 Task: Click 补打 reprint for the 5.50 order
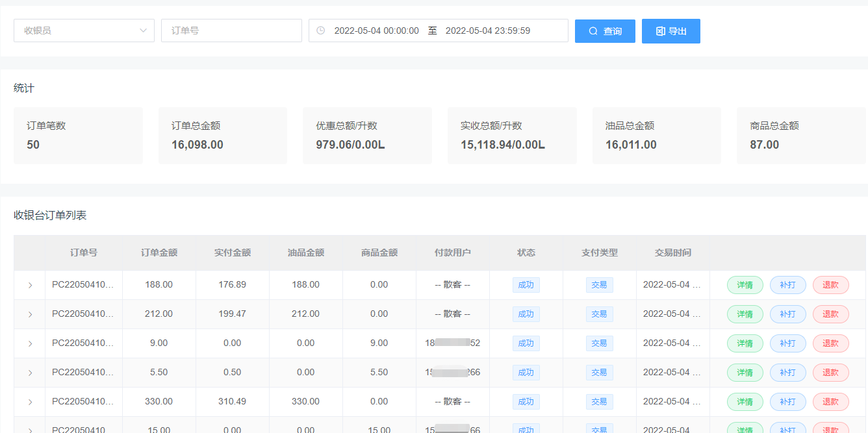pos(788,373)
